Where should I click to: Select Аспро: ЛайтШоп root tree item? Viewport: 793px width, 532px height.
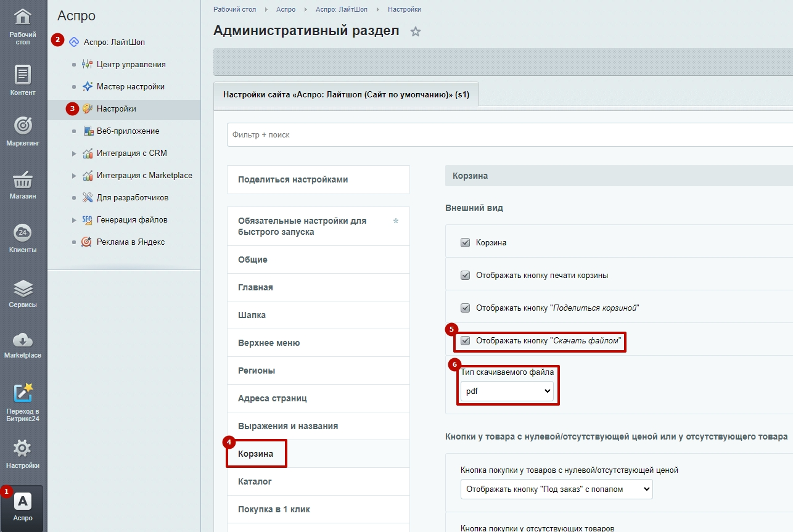click(x=114, y=42)
